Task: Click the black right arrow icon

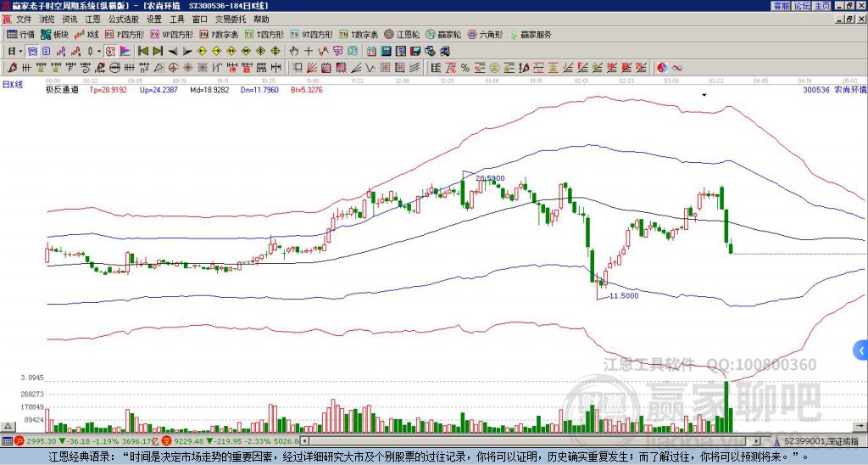Action: point(187,52)
